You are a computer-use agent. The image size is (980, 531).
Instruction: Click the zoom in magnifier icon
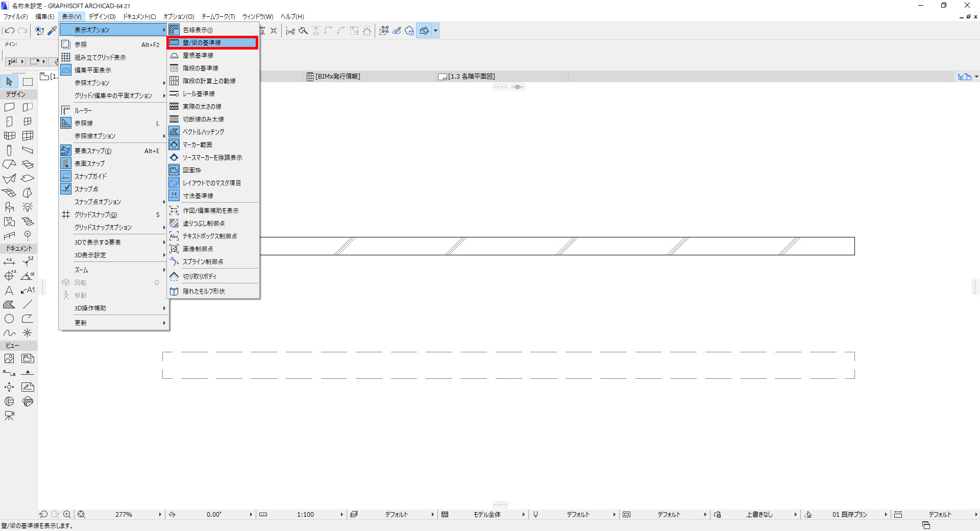67,515
